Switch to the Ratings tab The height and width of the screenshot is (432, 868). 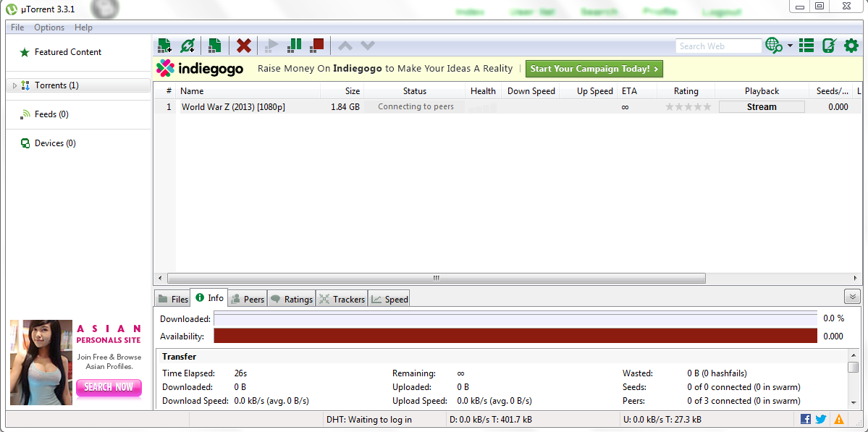point(292,300)
